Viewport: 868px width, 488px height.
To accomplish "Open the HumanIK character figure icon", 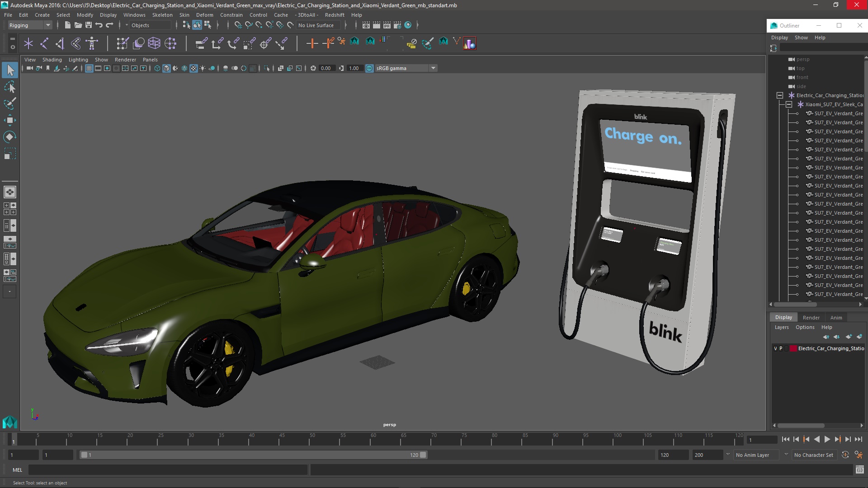I will pos(92,43).
